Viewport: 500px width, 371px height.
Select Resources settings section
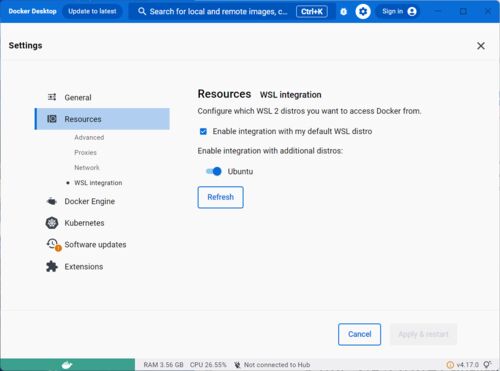[102, 119]
